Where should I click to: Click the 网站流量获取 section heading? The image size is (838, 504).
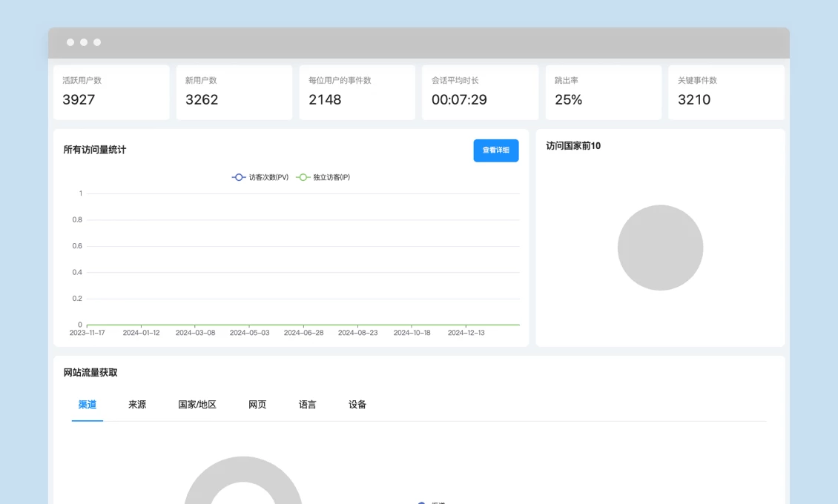coord(90,373)
